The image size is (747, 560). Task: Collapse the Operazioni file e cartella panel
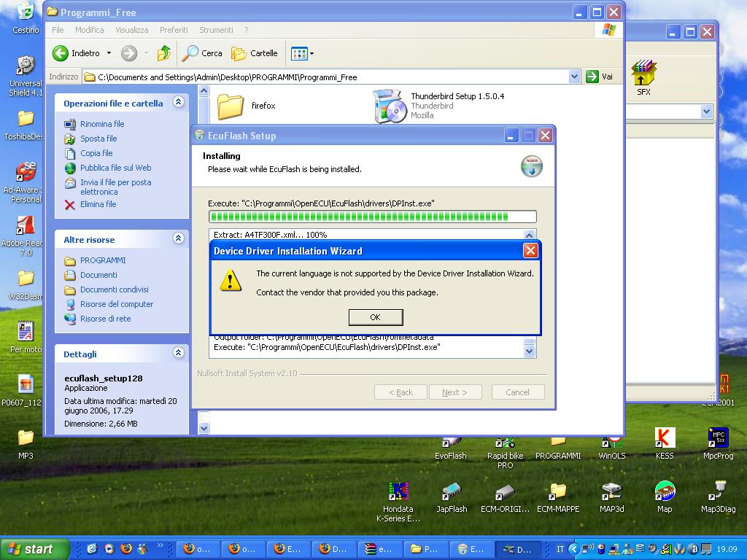(x=179, y=102)
